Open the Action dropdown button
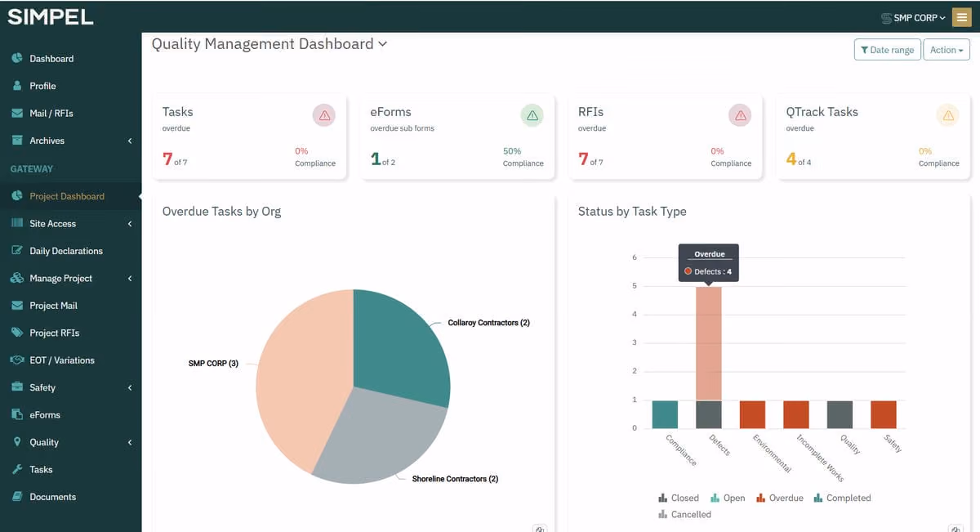 (x=947, y=50)
